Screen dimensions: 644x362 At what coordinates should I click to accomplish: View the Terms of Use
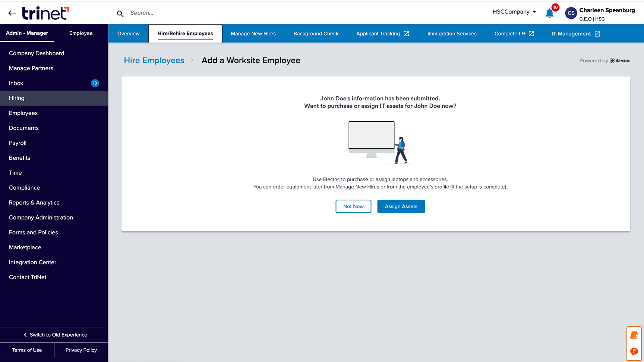[x=27, y=350]
